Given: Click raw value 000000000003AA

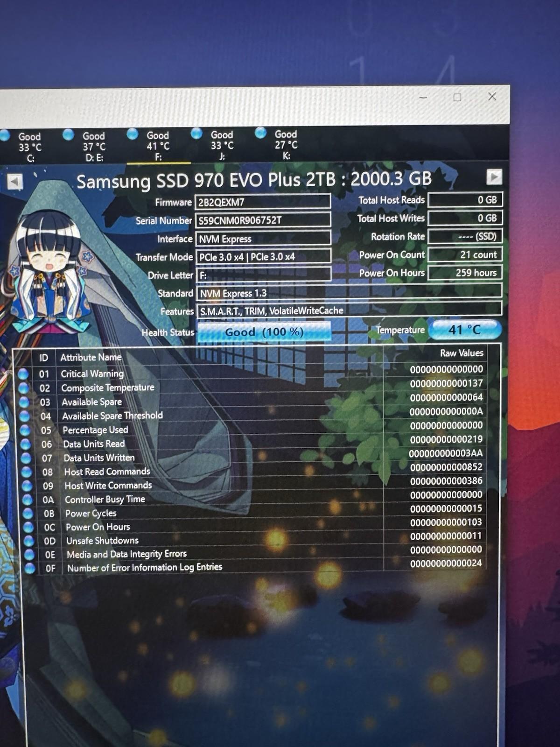Looking at the screenshot, I should pos(446,453).
